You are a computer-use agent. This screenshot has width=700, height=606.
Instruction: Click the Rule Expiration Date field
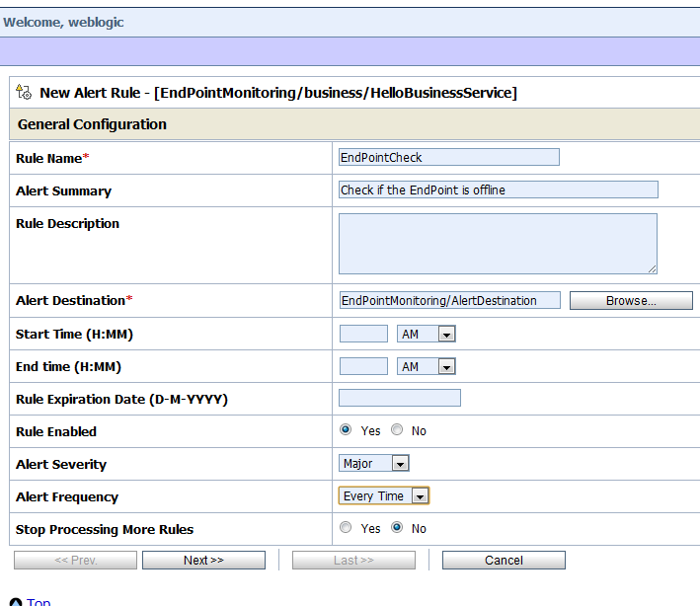click(400, 398)
